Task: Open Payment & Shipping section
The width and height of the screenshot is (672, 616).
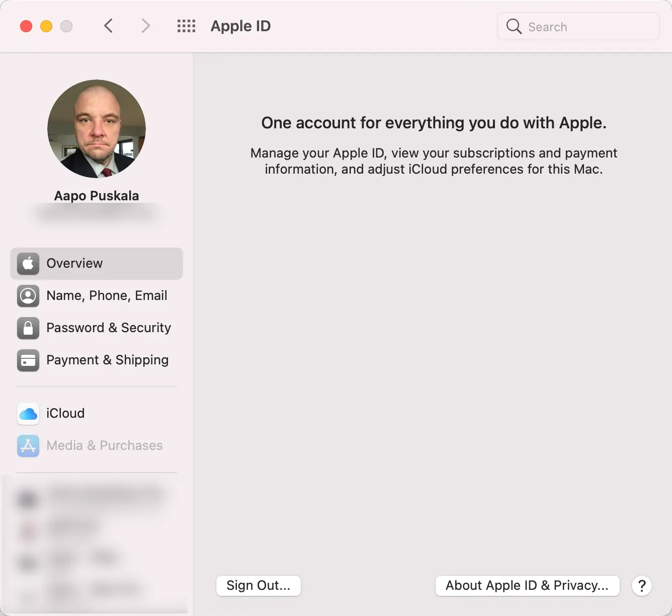Action: pos(97,360)
